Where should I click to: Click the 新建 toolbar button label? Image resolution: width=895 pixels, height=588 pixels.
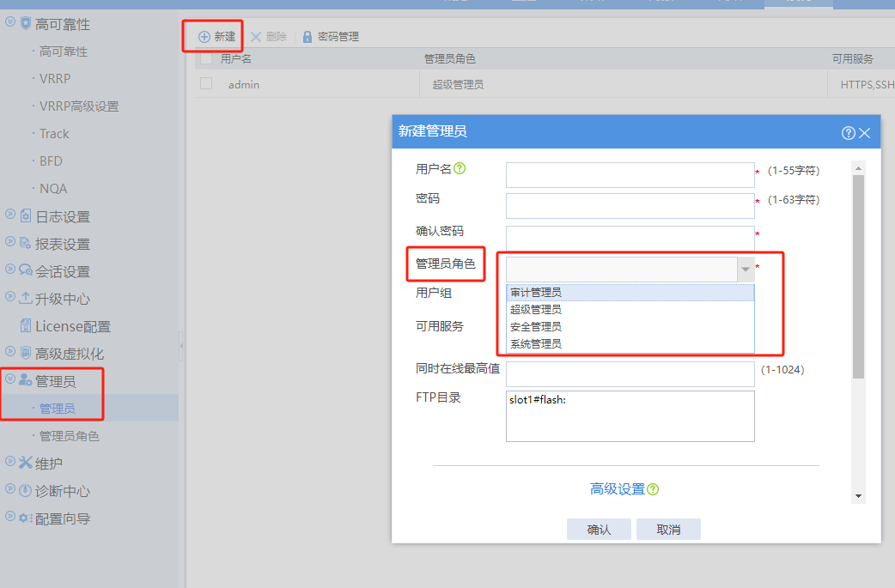pyautogui.click(x=225, y=37)
